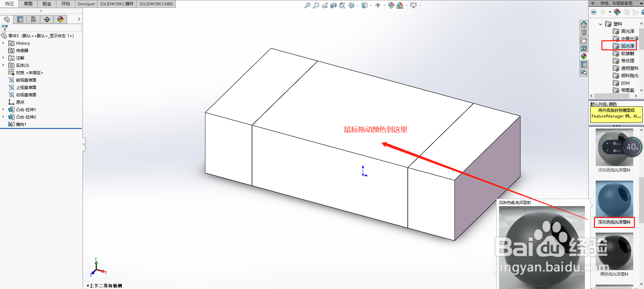
Task: Click the View Orientation cube icon
Action: pos(351,5)
